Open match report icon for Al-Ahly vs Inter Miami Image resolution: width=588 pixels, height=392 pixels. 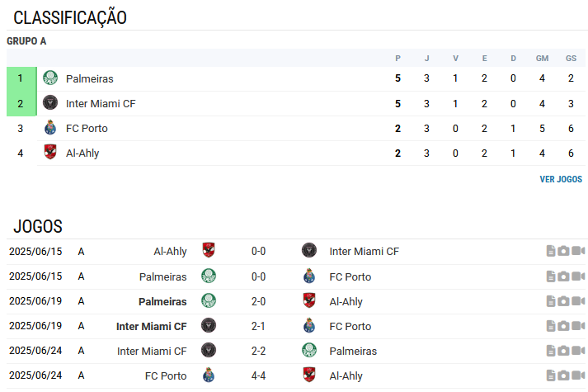(551, 251)
